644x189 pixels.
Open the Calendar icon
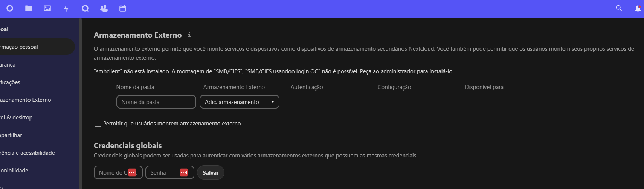coord(123,8)
